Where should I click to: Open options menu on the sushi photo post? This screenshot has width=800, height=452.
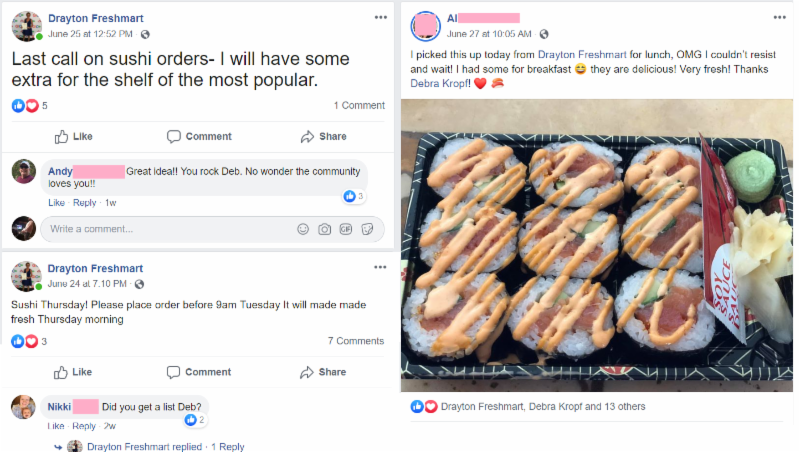779,18
